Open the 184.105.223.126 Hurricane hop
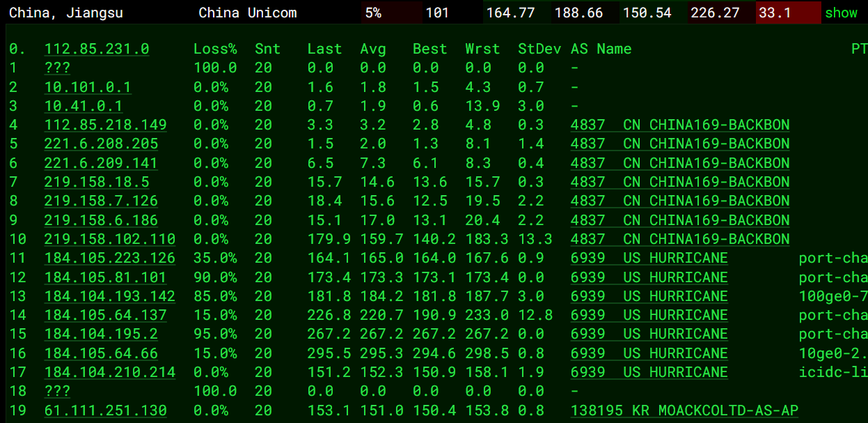 tap(110, 258)
